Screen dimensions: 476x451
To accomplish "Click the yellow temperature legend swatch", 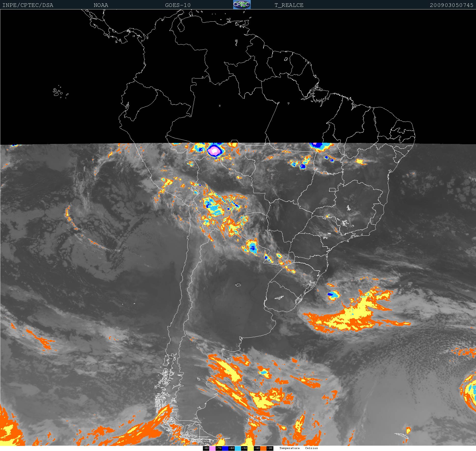I will click(250, 448).
